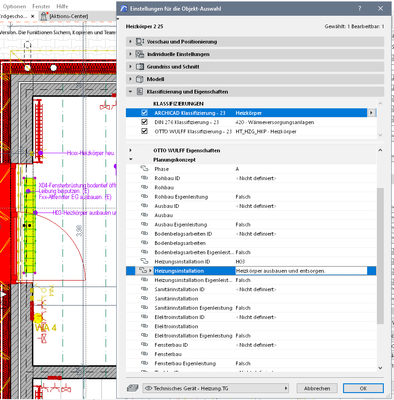Click the link icon of Ausbau ID row
This screenshot has height=400, width=394.
coord(144,206)
